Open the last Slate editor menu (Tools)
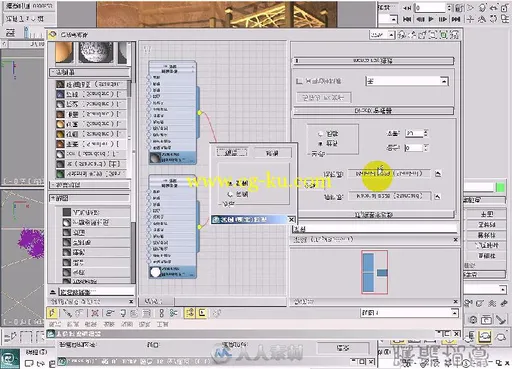512x369 pixels. click(x=162, y=324)
